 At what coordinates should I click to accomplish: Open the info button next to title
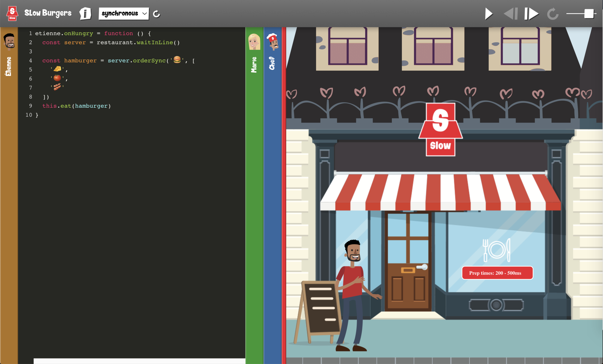point(85,13)
